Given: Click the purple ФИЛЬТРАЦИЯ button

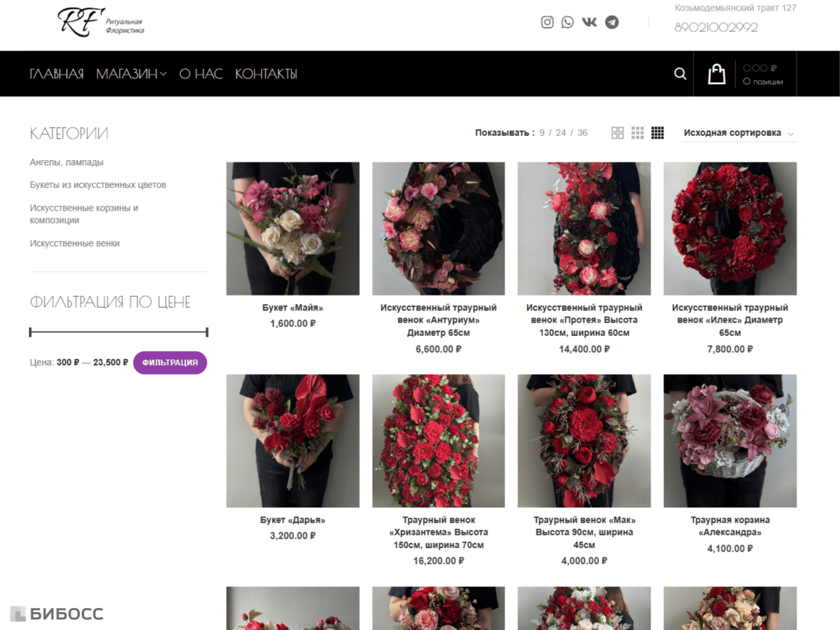Looking at the screenshot, I should coord(170,362).
